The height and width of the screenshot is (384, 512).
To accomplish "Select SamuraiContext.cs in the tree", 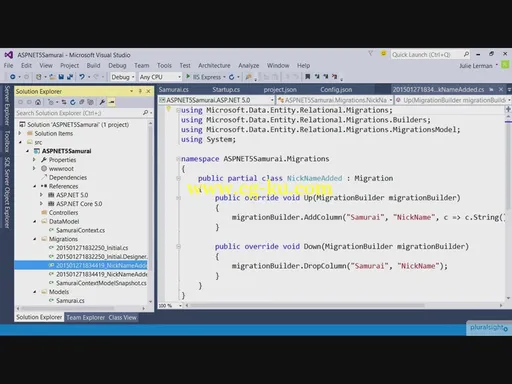I will [x=80, y=230].
